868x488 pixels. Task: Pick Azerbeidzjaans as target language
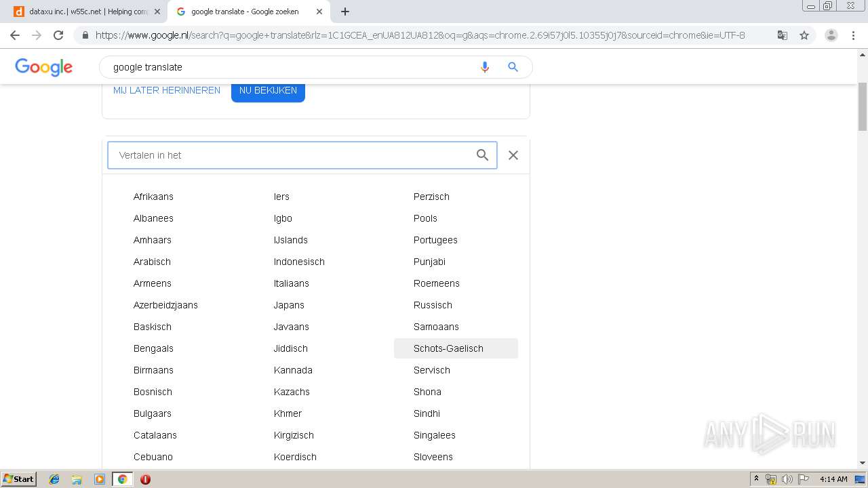tap(165, 305)
